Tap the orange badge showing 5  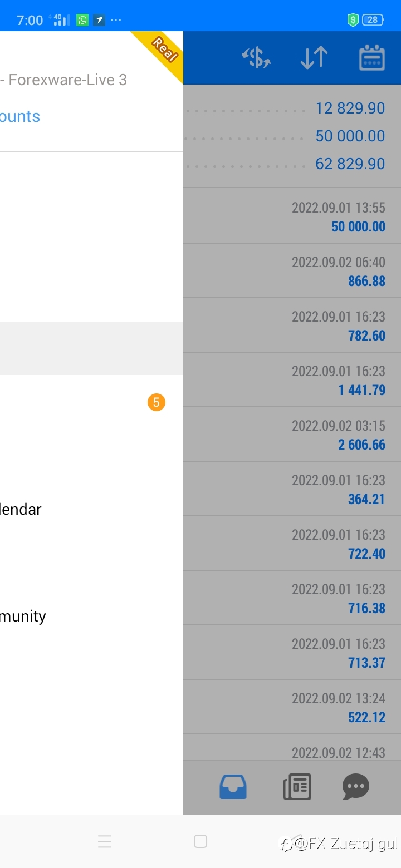click(x=157, y=402)
